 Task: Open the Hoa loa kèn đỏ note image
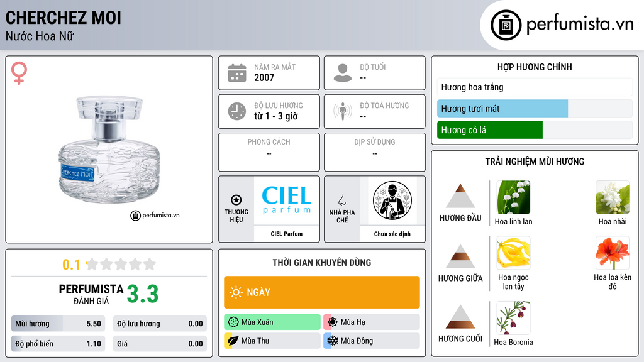click(x=613, y=253)
